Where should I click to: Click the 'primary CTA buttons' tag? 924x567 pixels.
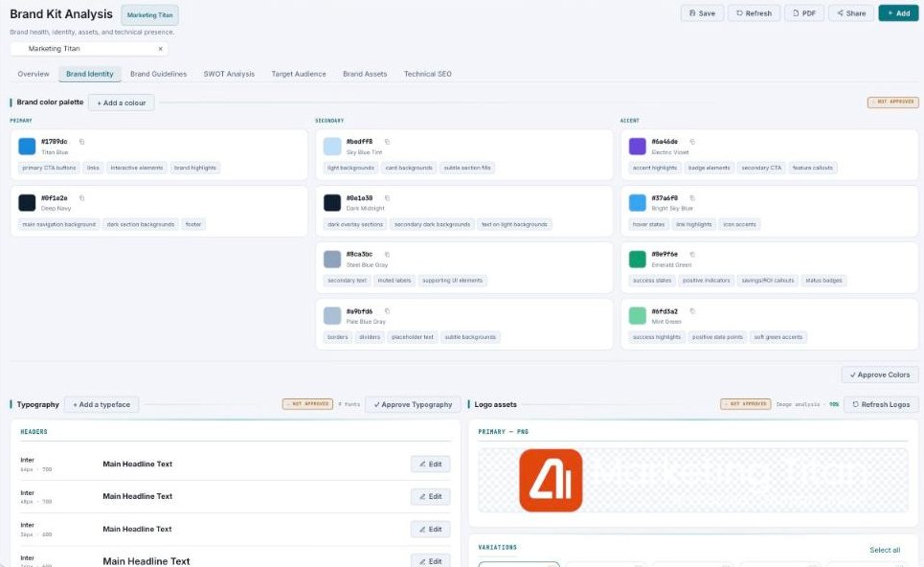[x=49, y=168]
